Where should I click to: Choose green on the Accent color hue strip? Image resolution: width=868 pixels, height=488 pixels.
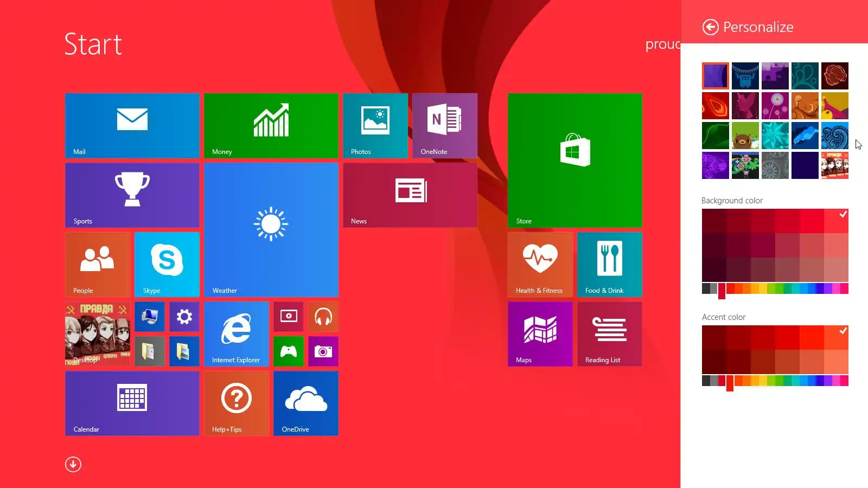coord(779,381)
